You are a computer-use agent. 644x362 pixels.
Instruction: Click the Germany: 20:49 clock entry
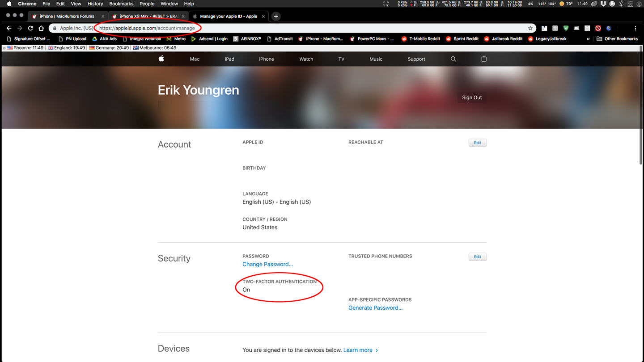tap(109, 48)
